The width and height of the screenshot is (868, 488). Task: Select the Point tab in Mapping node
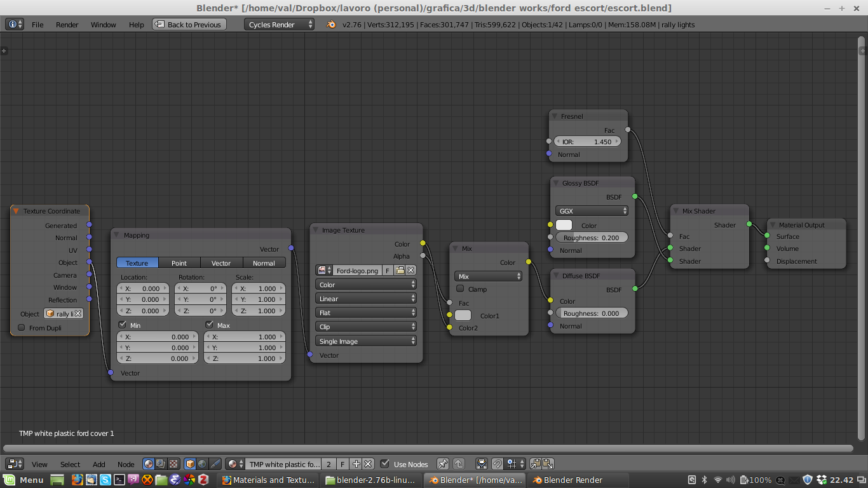[x=179, y=263]
